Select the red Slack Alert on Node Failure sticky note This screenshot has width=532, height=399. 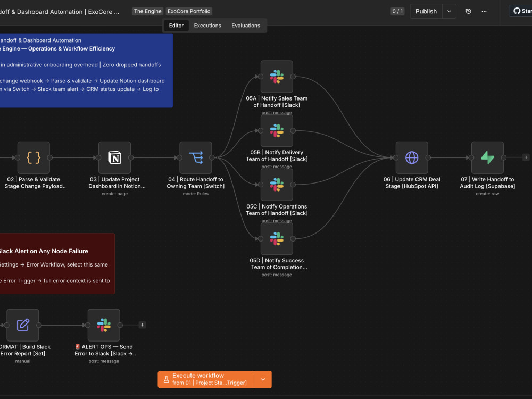click(x=57, y=264)
